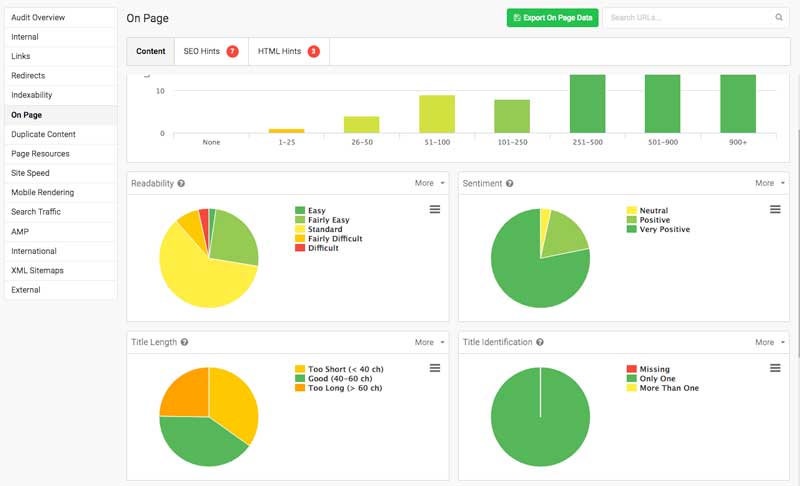
Task: Expand the Readability More dropdown
Action: coord(430,184)
